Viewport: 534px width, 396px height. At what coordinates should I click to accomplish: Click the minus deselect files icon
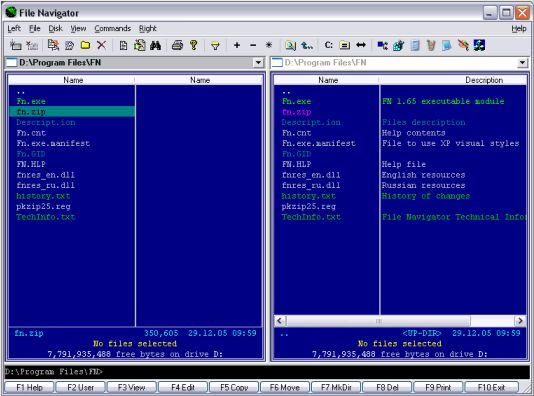coord(253,45)
